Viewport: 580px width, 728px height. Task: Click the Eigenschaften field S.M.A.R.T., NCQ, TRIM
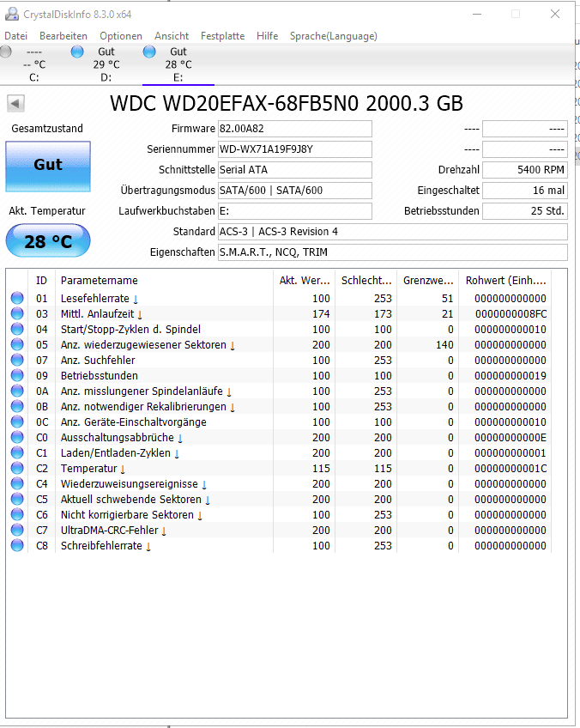pos(393,252)
